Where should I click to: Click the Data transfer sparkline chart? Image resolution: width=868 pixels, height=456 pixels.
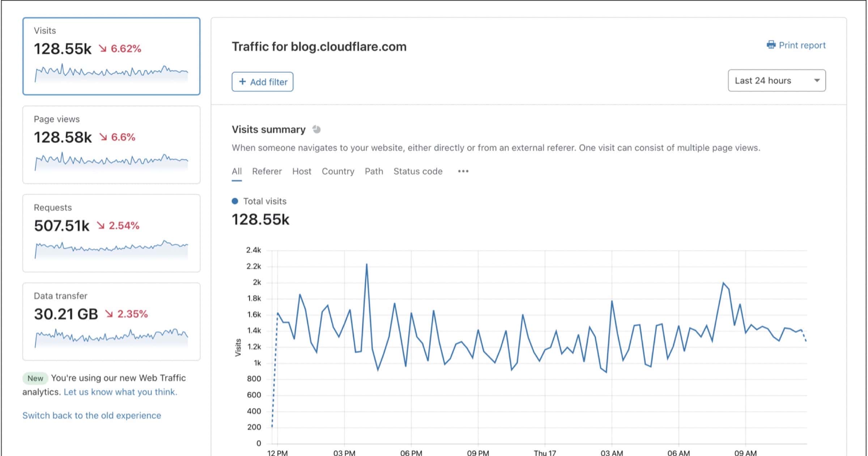coord(111,338)
